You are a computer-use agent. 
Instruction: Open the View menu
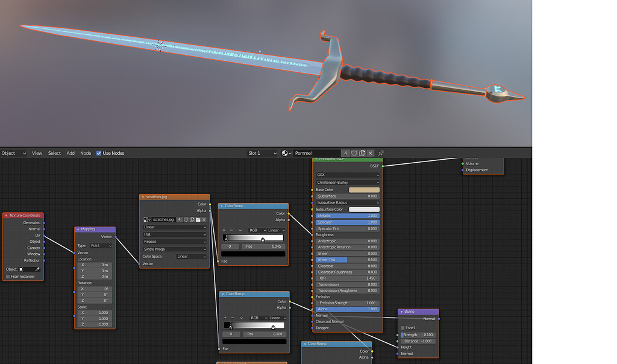click(37, 153)
